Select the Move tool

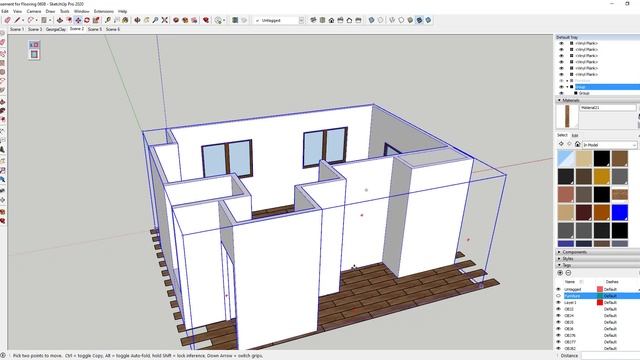click(x=78, y=20)
